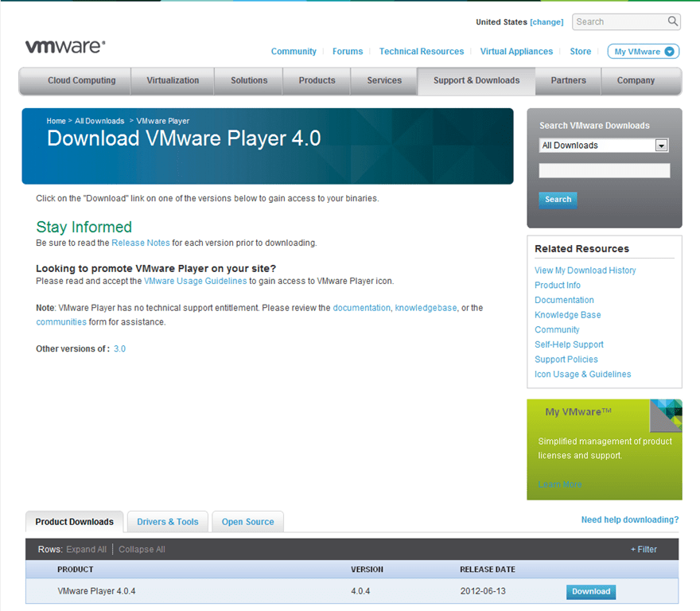Expand the + Filter option
The height and width of the screenshot is (611, 700).
tap(644, 550)
